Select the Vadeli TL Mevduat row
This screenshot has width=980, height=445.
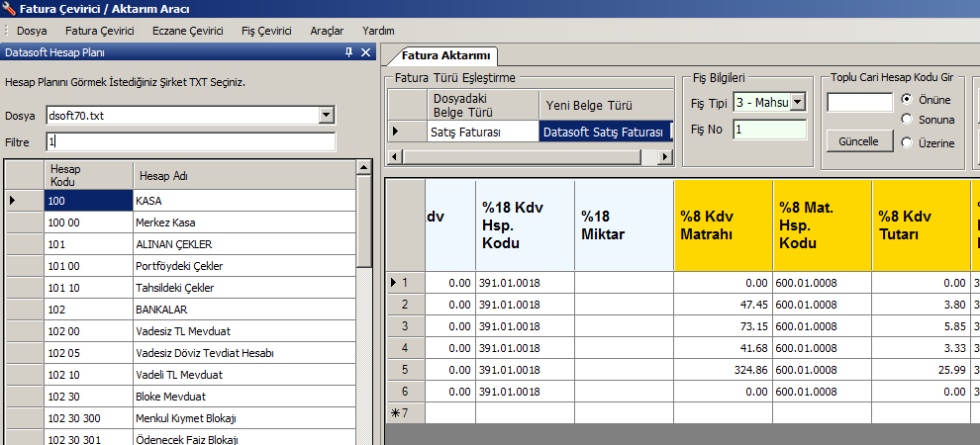coord(181,375)
